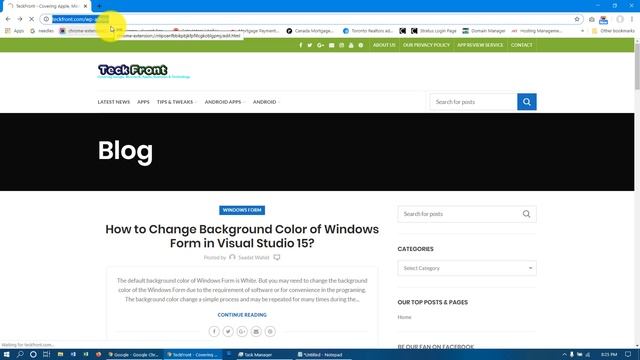Switch to Google Chrome window on taskbar
The width and height of the screenshot is (640, 360).
click(x=133, y=354)
